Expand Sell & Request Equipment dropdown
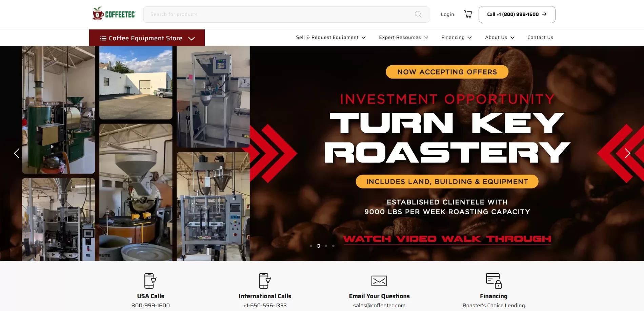The width and height of the screenshot is (644, 311). [330, 38]
